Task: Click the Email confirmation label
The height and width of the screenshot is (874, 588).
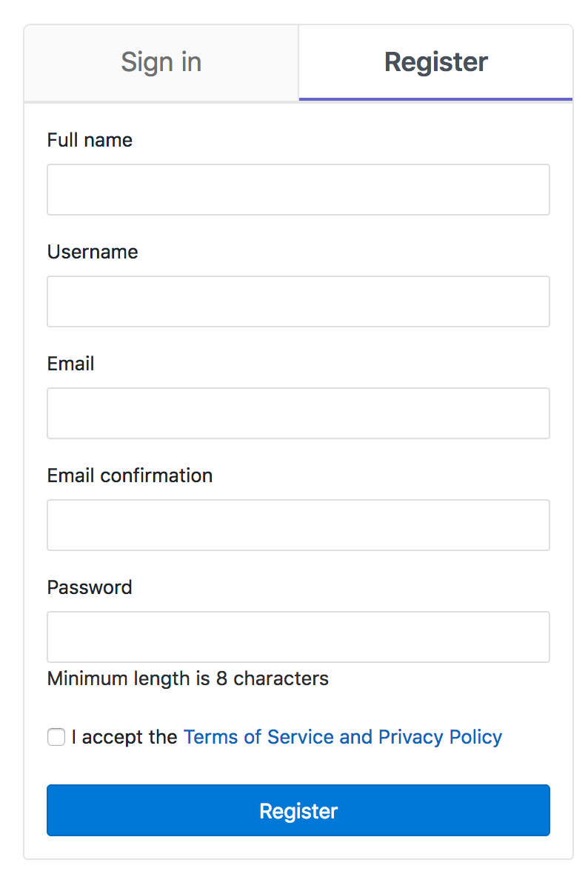Action: click(x=130, y=476)
